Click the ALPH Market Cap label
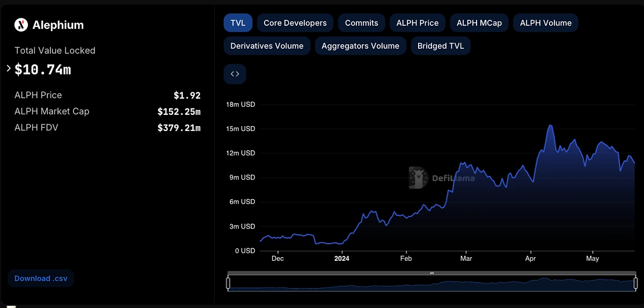 (x=52, y=111)
